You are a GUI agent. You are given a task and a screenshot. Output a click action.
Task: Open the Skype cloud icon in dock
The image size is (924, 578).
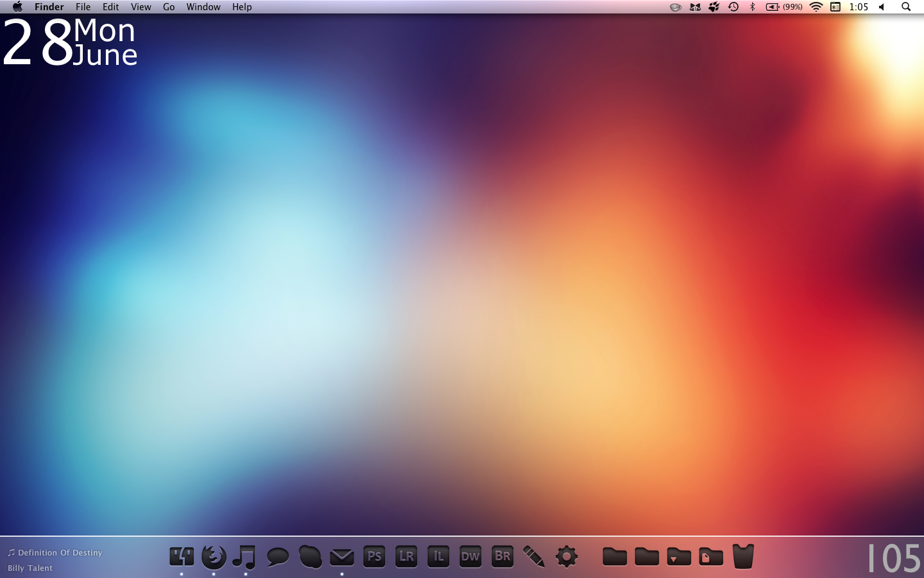(310, 556)
